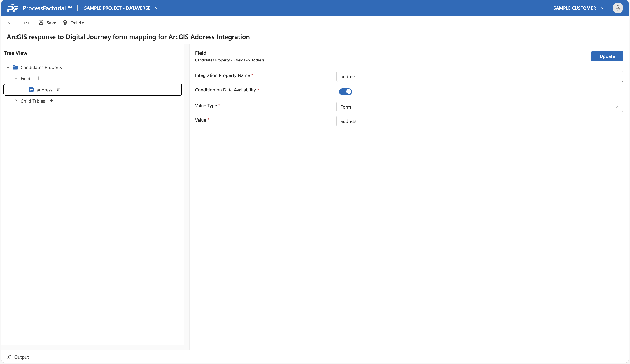Add a child table with plus icon

click(52, 101)
